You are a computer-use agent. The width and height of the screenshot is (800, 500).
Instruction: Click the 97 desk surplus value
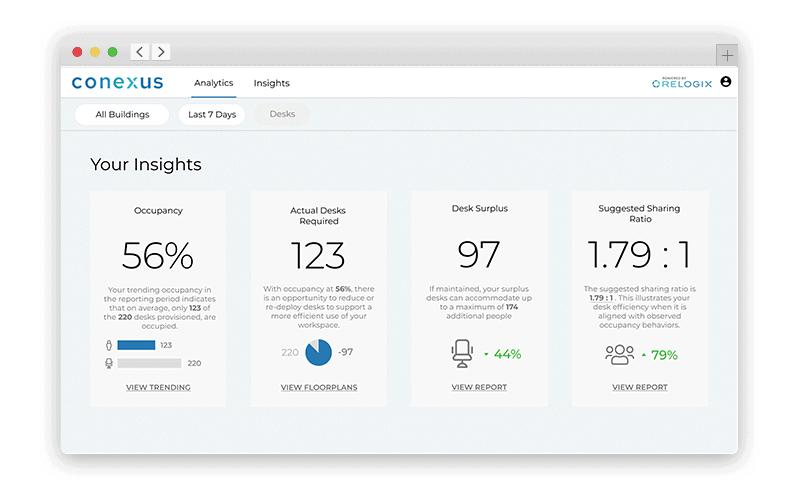tap(479, 254)
